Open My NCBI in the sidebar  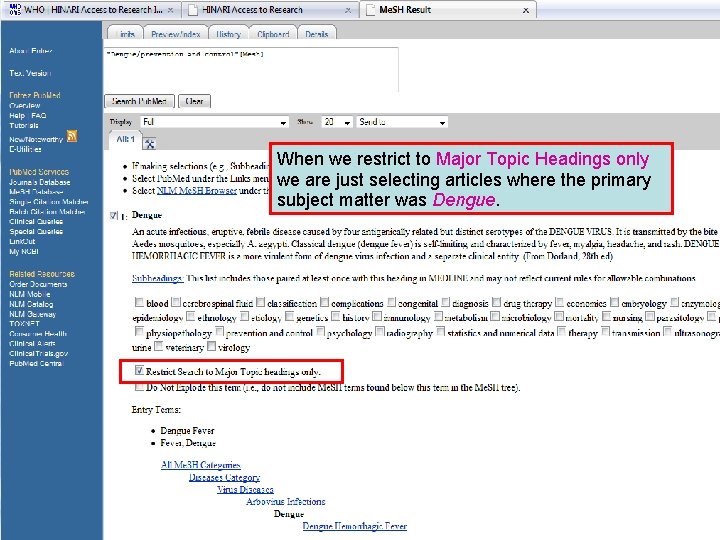point(24,252)
